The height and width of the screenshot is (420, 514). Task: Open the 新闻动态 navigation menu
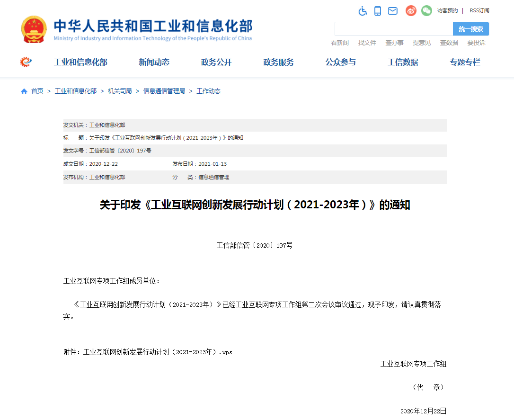(154, 62)
